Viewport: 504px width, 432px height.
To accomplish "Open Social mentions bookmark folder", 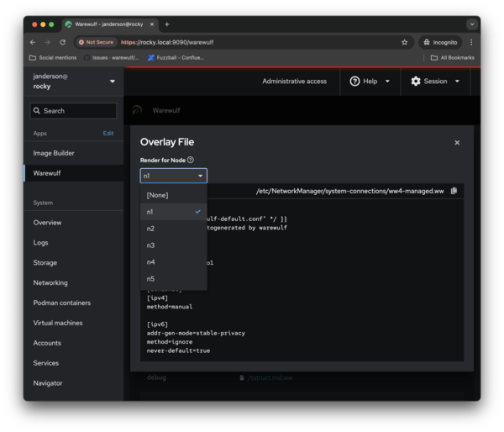I will coord(53,58).
